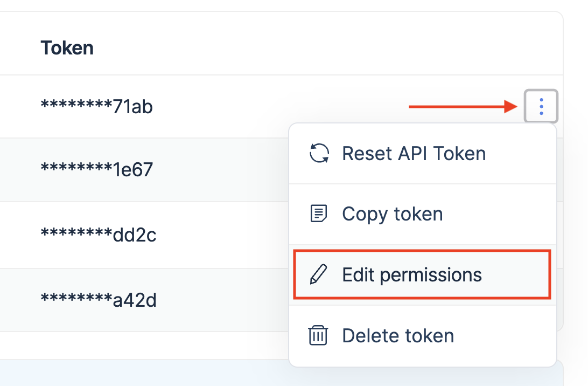588x386 pixels.
Task: Click the pencil icon for editing permissions
Action: pyautogui.click(x=319, y=275)
